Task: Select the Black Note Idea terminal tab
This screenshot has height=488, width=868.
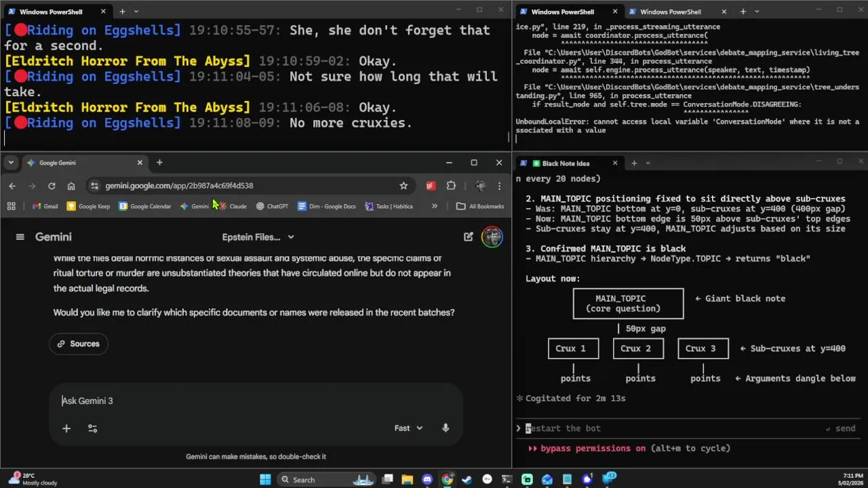Action: [568, 163]
